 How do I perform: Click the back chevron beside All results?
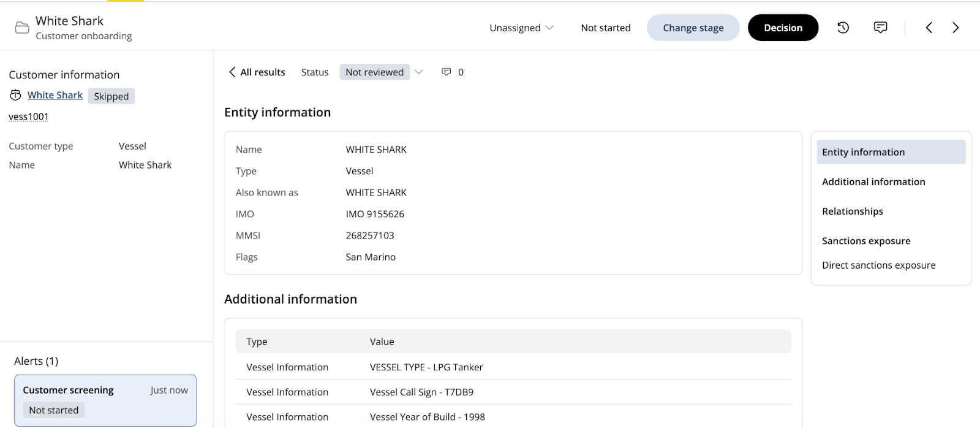(232, 72)
